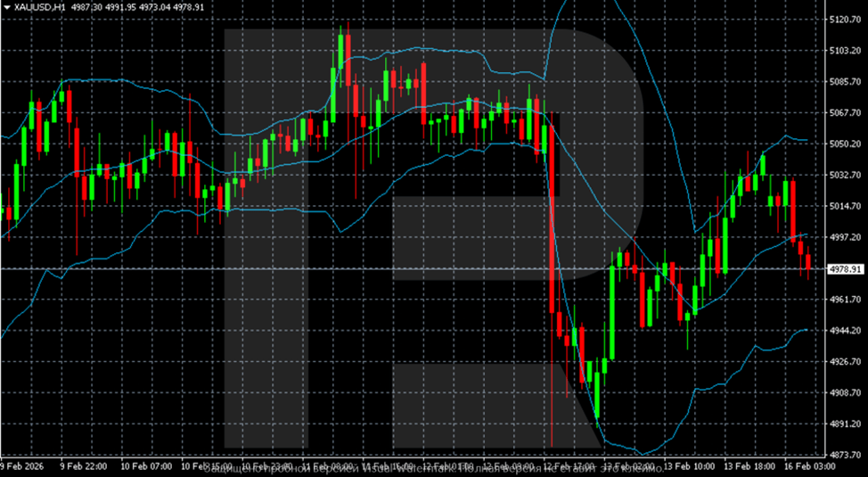This screenshot has height=477, width=868.
Task: Click the 5085.70 price axis label
Action: 845,82
